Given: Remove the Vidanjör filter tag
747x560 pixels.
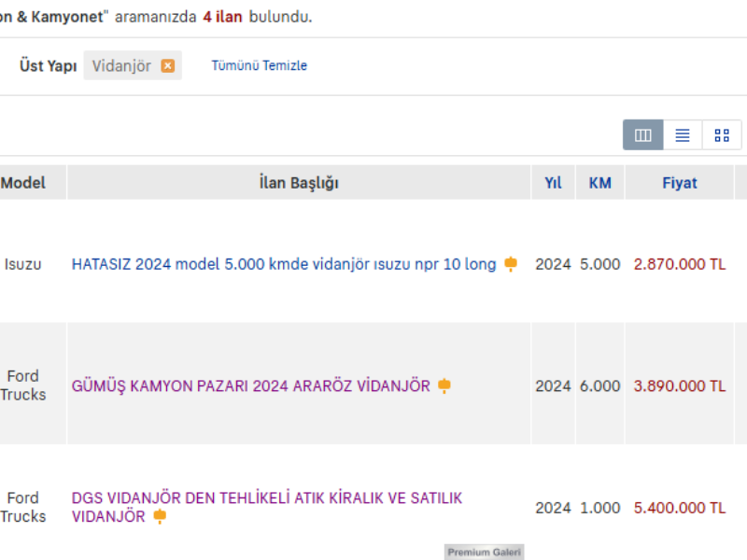Looking at the screenshot, I should click(168, 65).
